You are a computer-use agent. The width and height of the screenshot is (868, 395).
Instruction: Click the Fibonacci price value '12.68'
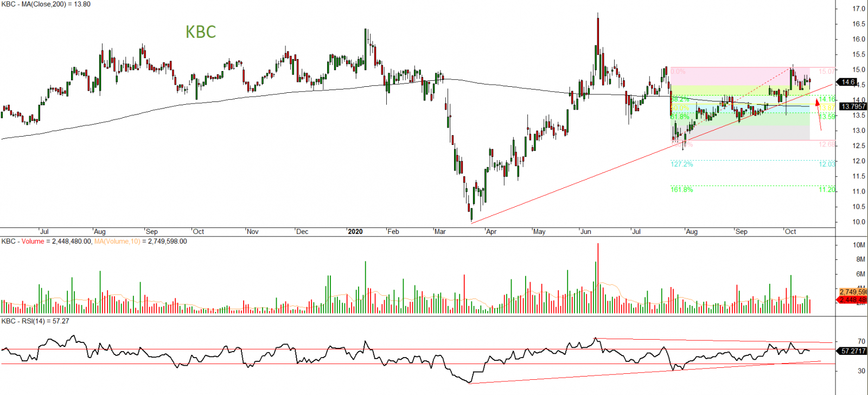tap(827, 144)
